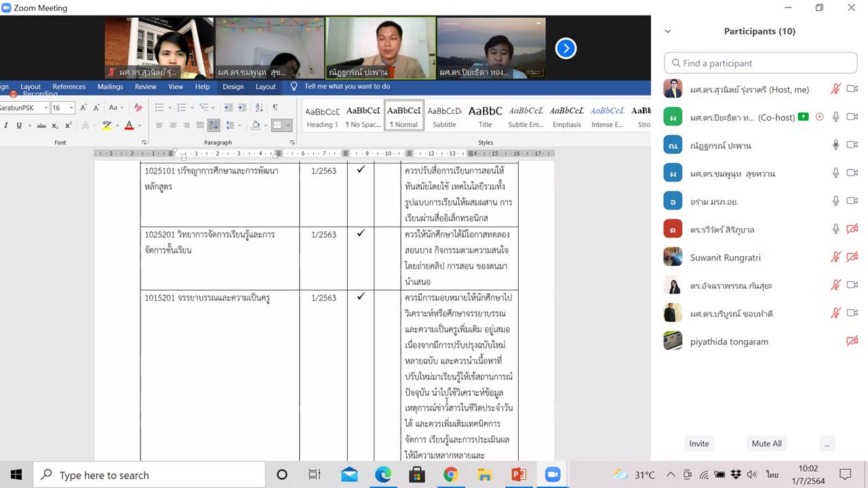Expand the font color dropdown arrow
The image size is (868, 488).
pyautogui.click(x=138, y=125)
